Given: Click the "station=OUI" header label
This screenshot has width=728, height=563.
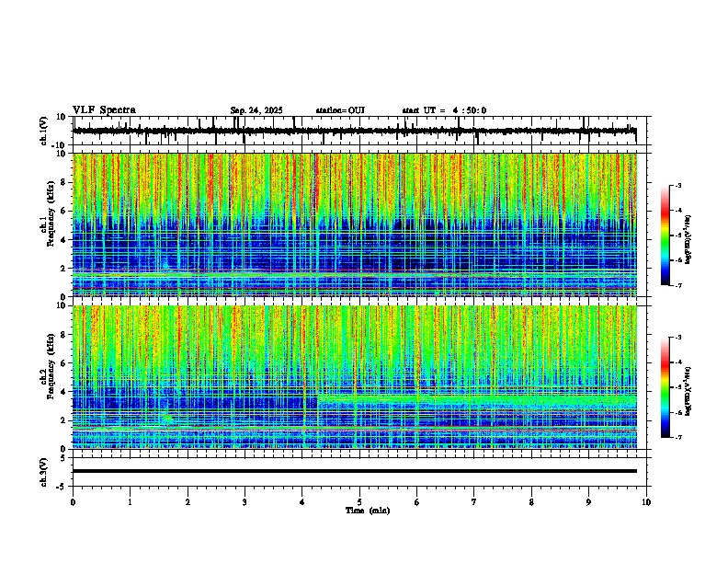Looking at the screenshot, I should coord(340,110).
